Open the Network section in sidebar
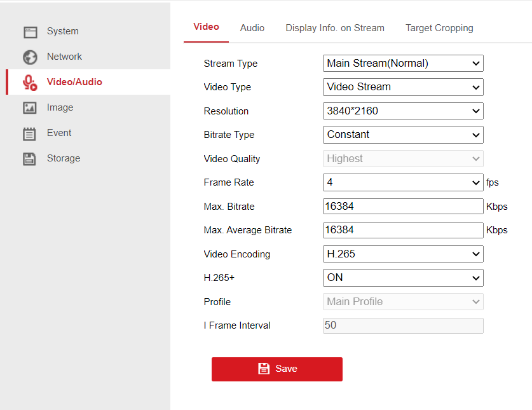 point(64,57)
